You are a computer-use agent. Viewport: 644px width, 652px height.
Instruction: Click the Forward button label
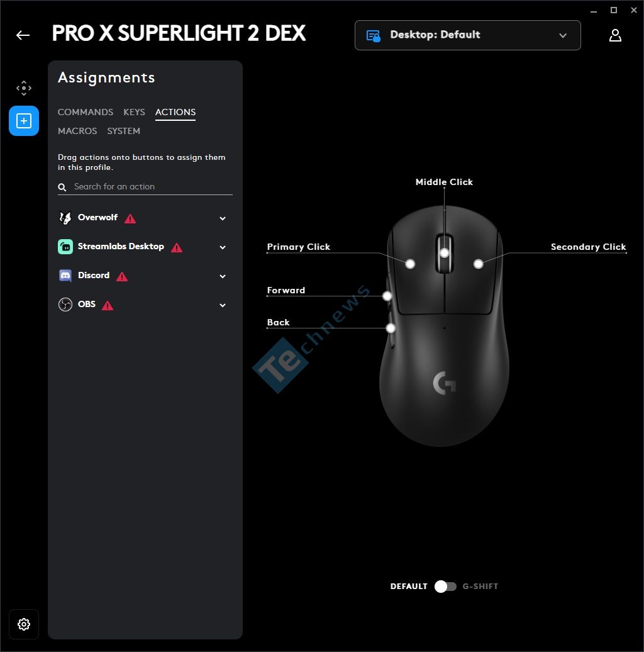pos(286,290)
